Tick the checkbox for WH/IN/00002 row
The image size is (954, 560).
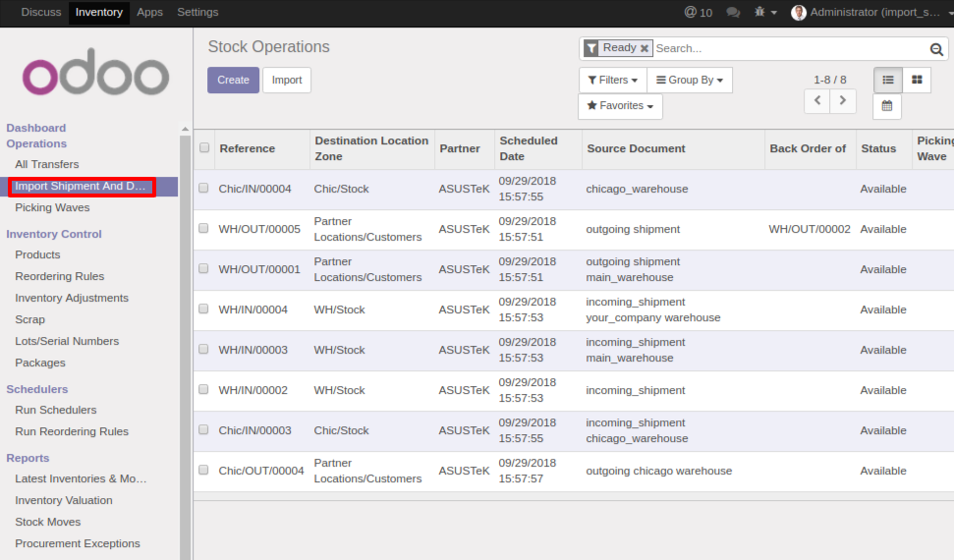click(x=203, y=389)
